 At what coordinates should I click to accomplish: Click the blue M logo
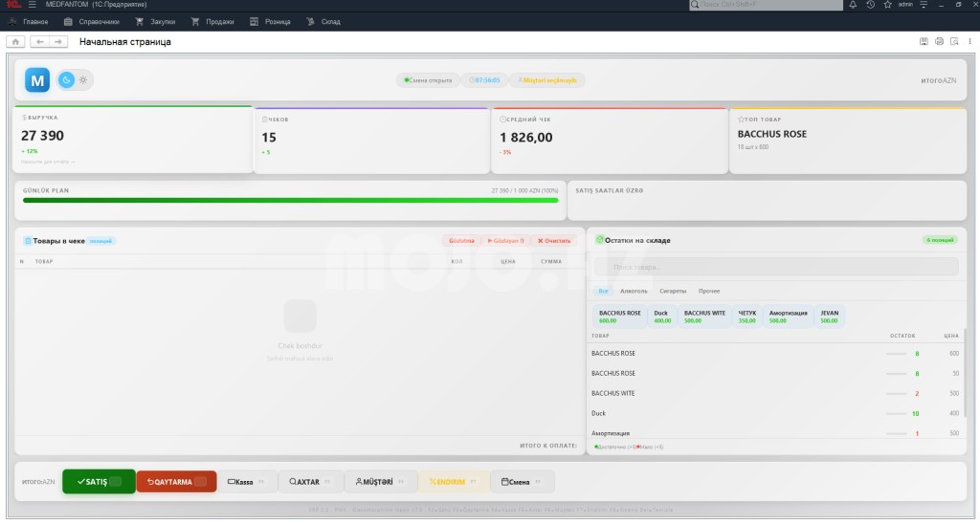(37, 80)
